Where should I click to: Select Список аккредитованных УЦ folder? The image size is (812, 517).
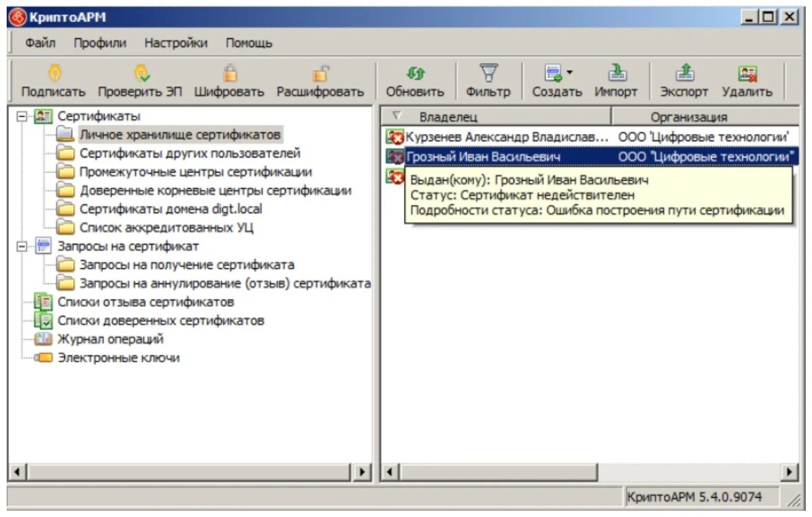(166, 227)
